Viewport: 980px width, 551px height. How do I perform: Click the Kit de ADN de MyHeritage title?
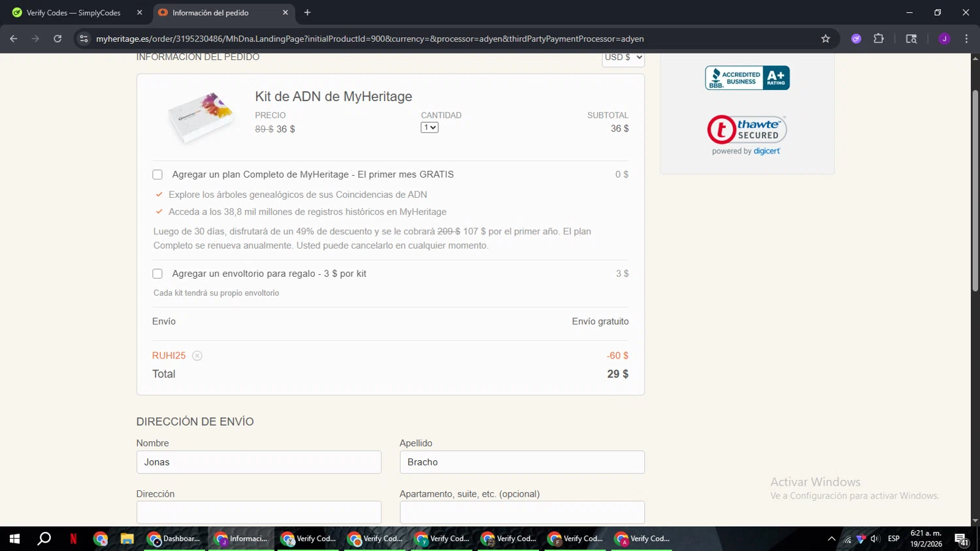(x=333, y=97)
